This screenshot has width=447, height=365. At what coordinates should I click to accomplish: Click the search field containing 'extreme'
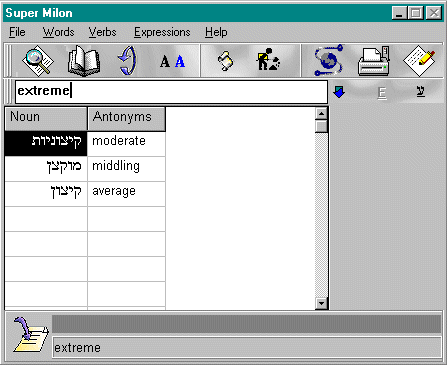pos(171,91)
